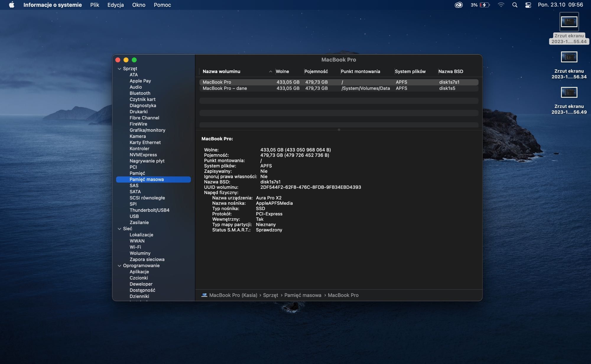Select Drukarki in the sidebar
Image resolution: width=591 pixels, height=364 pixels.
click(x=139, y=112)
